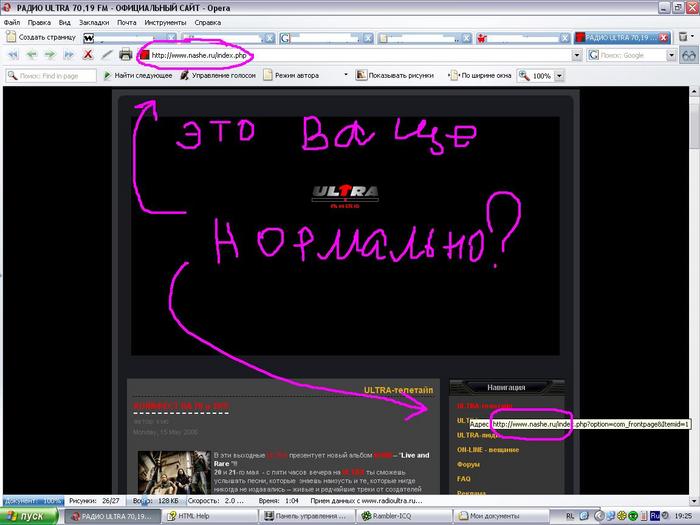The width and height of the screenshot is (700, 525).
Task: Toggle По ширине окна fit width
Action: pos(482,75)
